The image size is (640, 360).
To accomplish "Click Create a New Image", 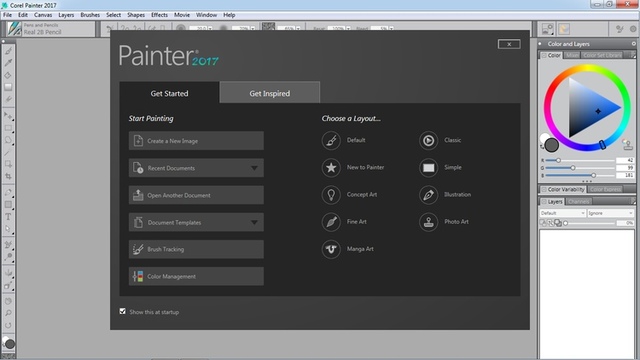I will 196,141.
